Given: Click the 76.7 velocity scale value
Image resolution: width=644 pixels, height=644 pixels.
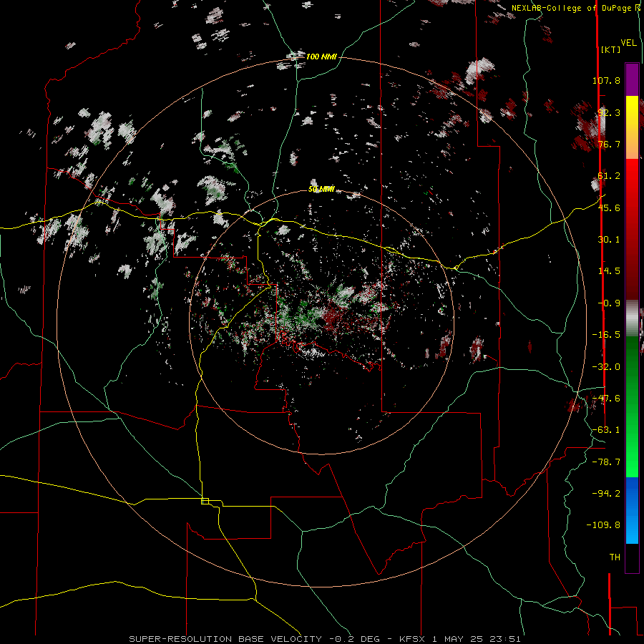Looking at the screenshot, I should tap(609, 144).
